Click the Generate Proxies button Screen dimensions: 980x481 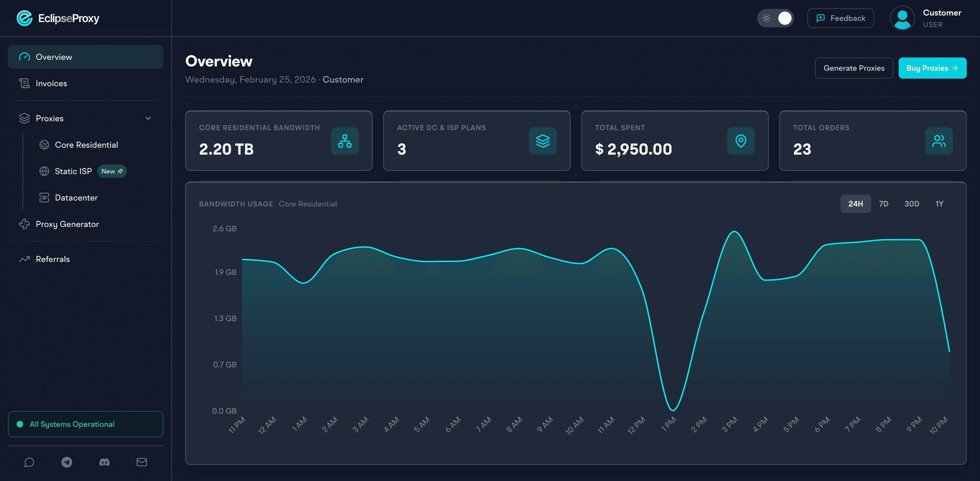(x=854, y=68)
